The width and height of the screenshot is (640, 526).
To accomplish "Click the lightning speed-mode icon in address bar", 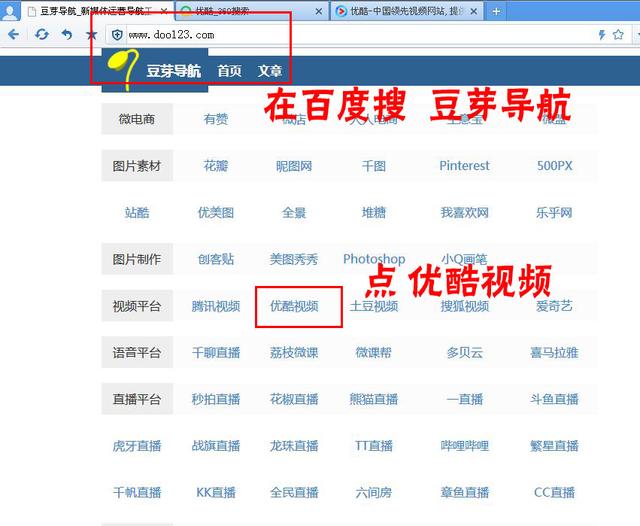I will [602, 35].
